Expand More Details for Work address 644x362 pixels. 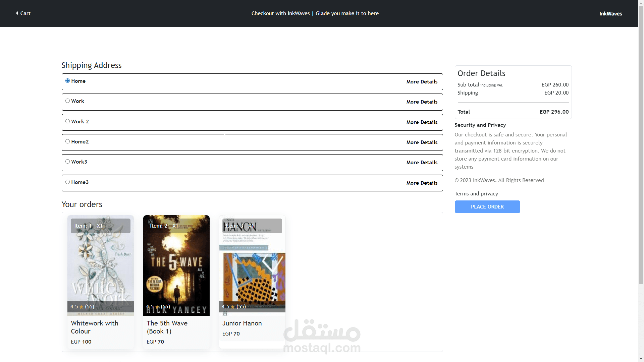pos(422,102)
